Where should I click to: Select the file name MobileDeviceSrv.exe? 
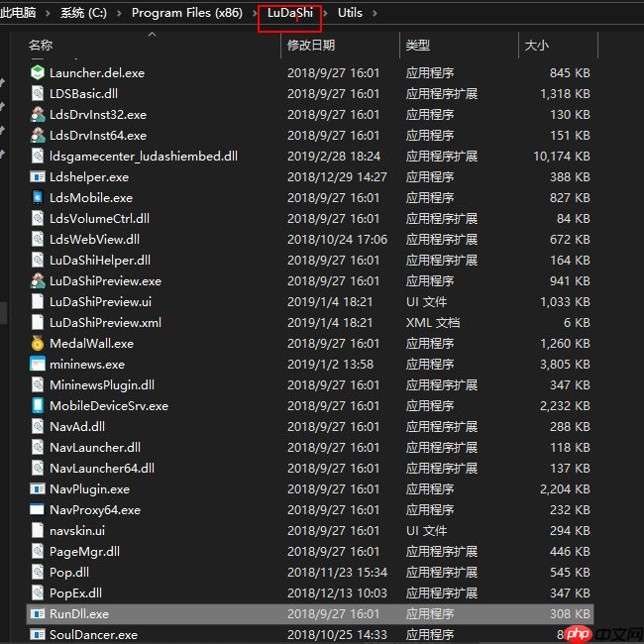click(109, 406)
